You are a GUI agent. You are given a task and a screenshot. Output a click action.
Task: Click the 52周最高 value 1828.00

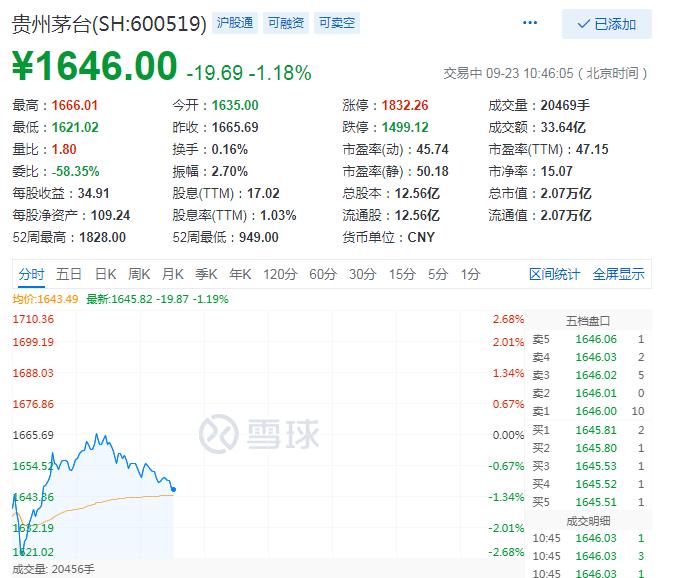click(x=102, y=237)
